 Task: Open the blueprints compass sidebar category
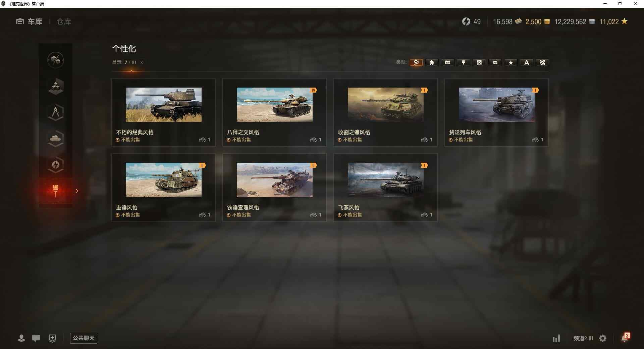click(56, 112)
